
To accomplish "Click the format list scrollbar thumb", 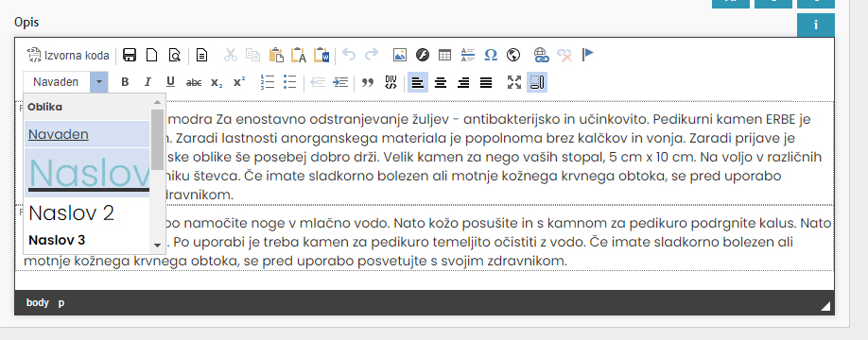I will tap(157, 140).
